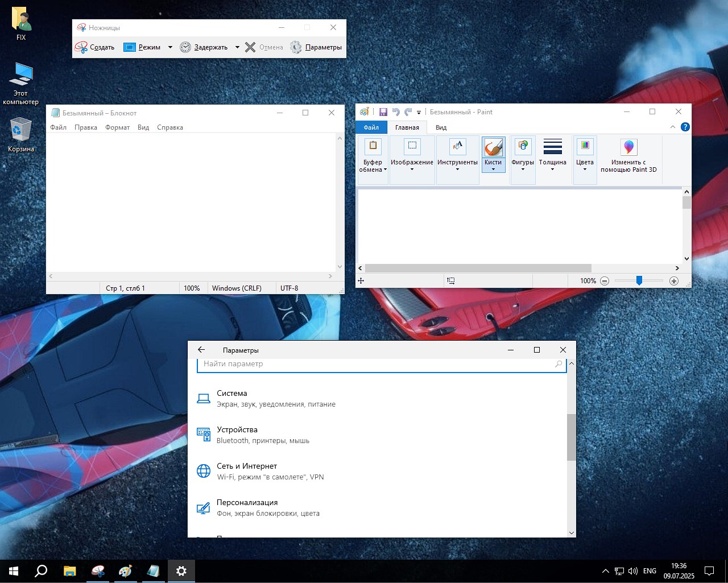Collapse the Paint ribbon with chevron

673,127
